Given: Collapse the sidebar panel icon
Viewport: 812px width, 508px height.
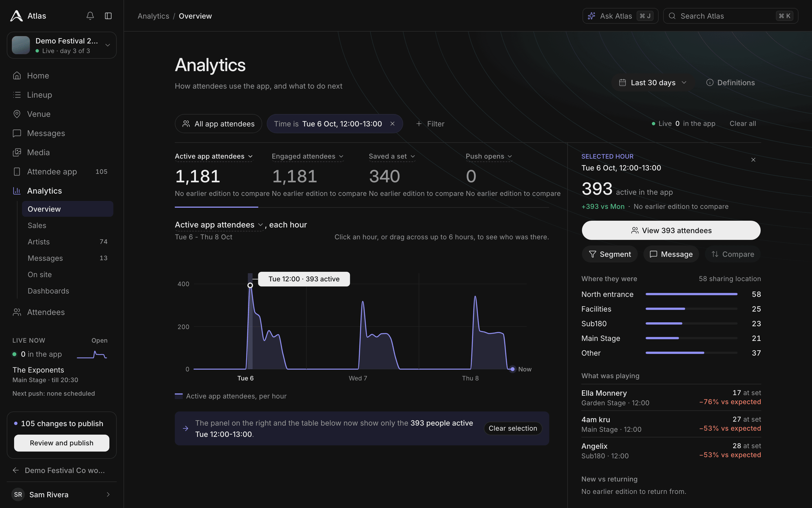Looking at the screenshot, I should pos(108,16).
